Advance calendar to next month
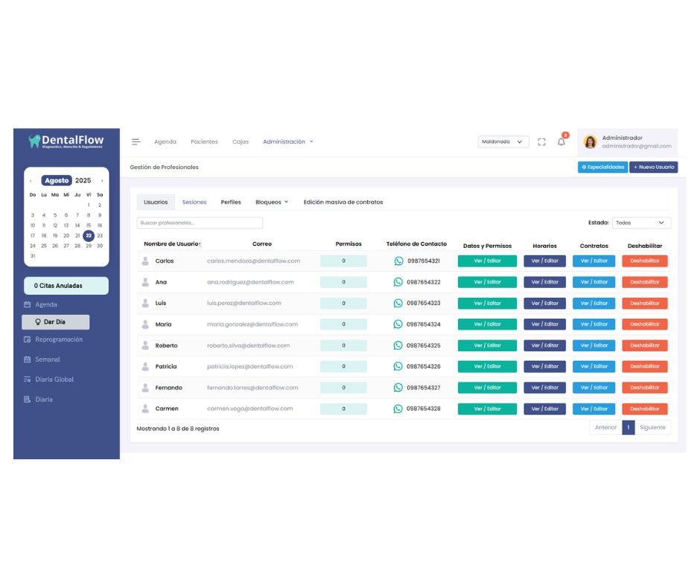 pos(102,181)
